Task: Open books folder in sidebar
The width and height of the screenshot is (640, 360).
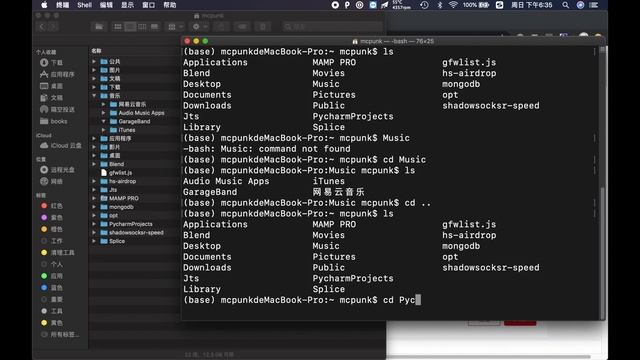Action: click(x=53, y=121)
